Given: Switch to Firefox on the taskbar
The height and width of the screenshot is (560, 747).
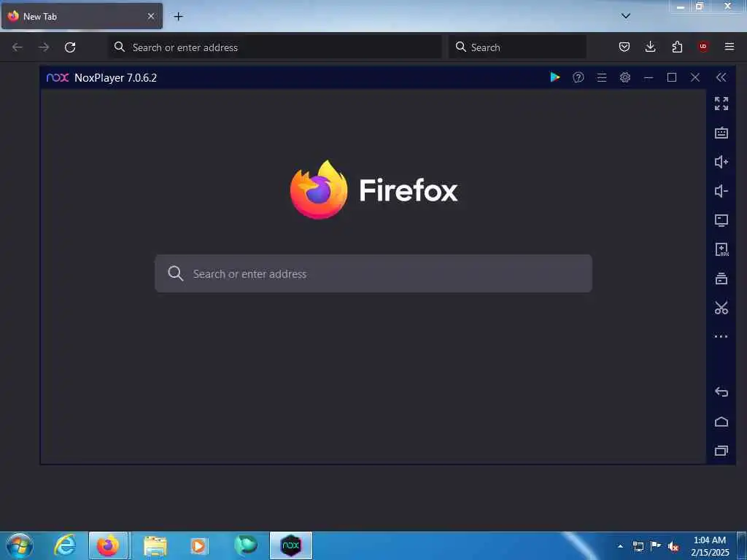Looking at the screenshot, I should pyautogui.click(x=109, y=545).
